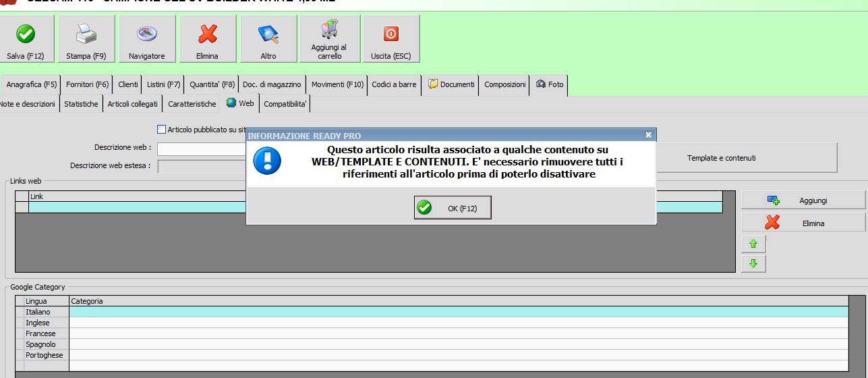Viewport: 868px width, 378px height.
Task: Click the Link column header
Action: [375, 196]
